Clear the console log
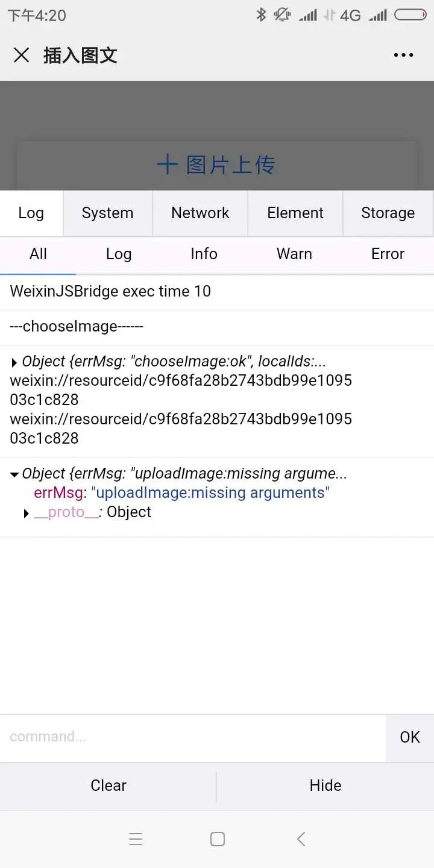Image resolution: width=434 pixels, height=868 pixels. coord(108,785)
